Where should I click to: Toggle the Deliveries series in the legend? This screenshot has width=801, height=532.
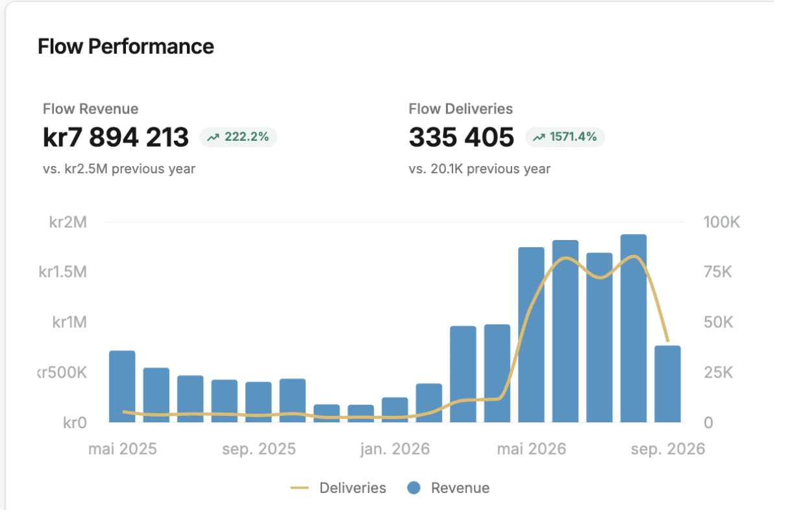(338, 489)
